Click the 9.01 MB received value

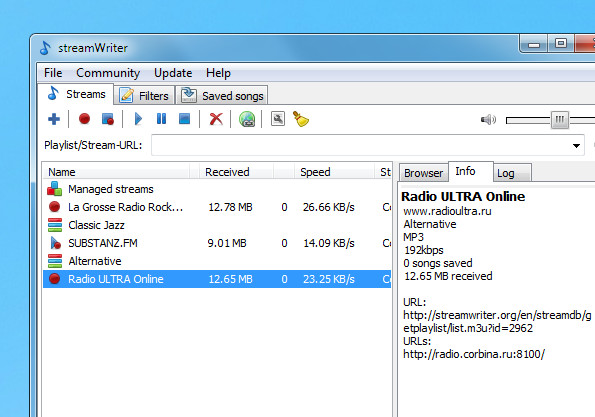(x=227, y=243)
